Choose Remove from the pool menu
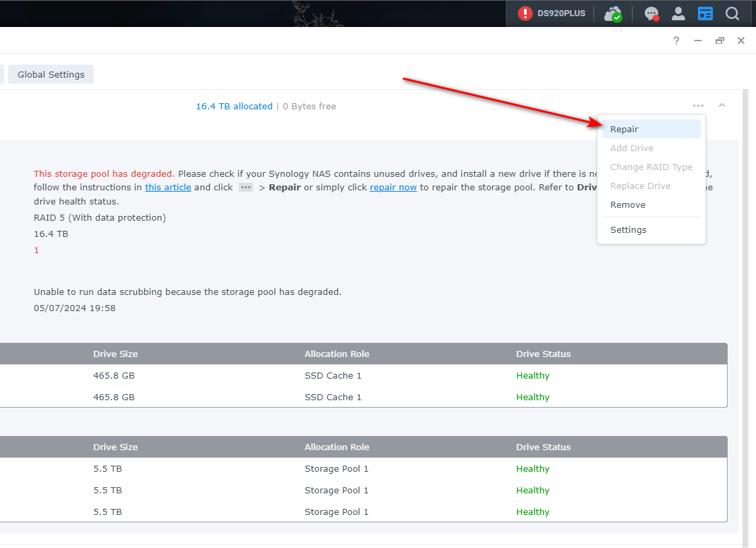The width and height of the screenshot is (756, 548). pos(651,204)
